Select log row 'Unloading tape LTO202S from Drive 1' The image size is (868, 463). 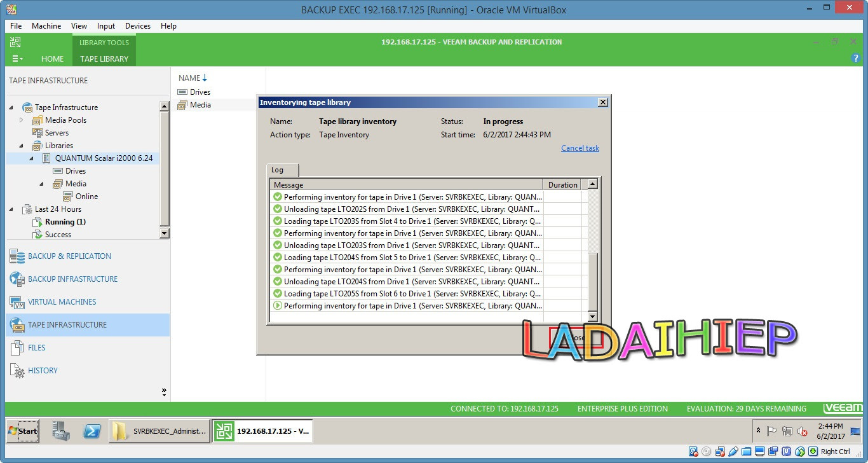point(407,209)
